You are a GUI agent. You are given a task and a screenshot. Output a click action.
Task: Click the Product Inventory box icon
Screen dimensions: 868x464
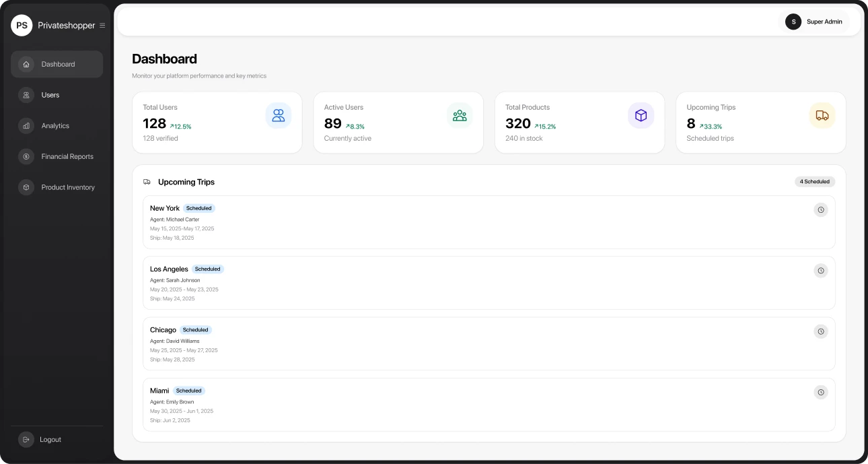[x=26, y=187]
